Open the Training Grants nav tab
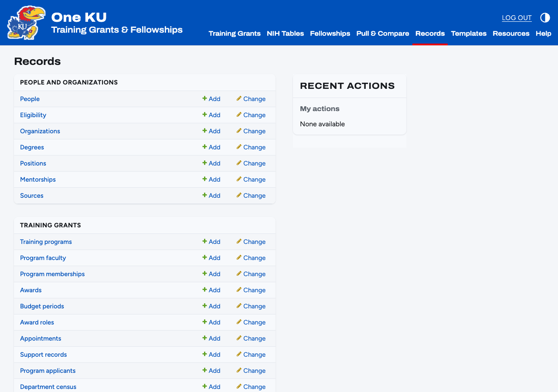The image size is (558, 392). point(235,34)
